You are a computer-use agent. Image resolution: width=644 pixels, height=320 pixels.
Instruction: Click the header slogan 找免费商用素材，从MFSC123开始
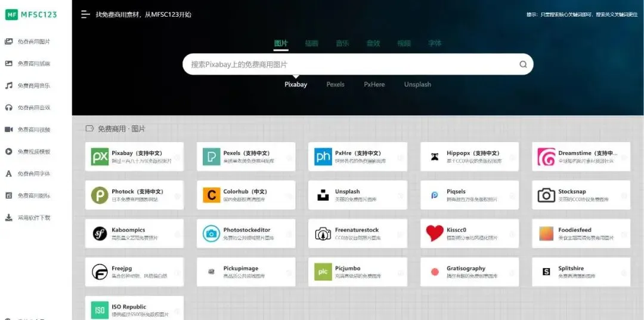coord(143,14)
